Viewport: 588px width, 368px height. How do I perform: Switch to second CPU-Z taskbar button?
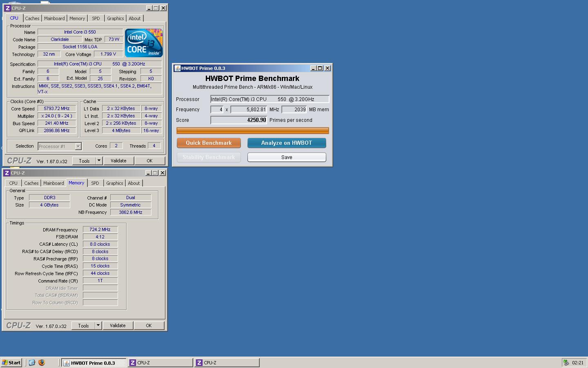point(227,363)
